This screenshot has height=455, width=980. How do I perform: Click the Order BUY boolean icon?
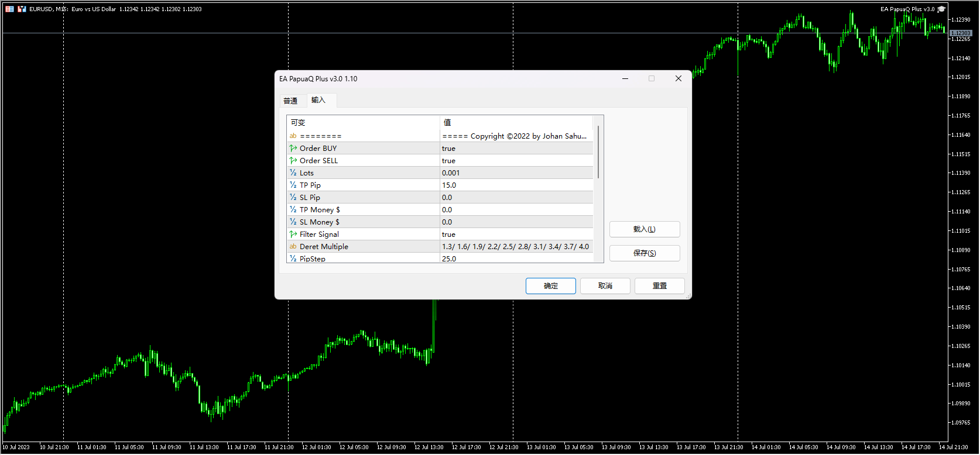[293, 149]
